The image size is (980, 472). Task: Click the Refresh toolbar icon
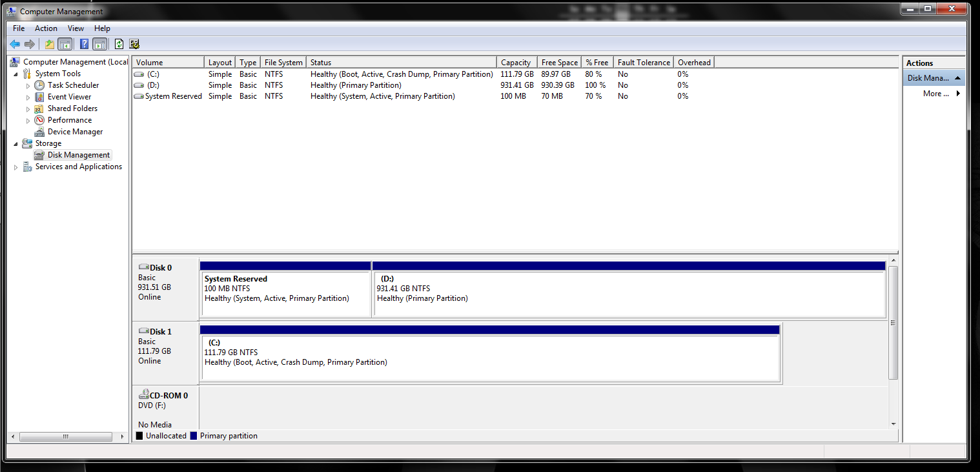coord(119,44)
